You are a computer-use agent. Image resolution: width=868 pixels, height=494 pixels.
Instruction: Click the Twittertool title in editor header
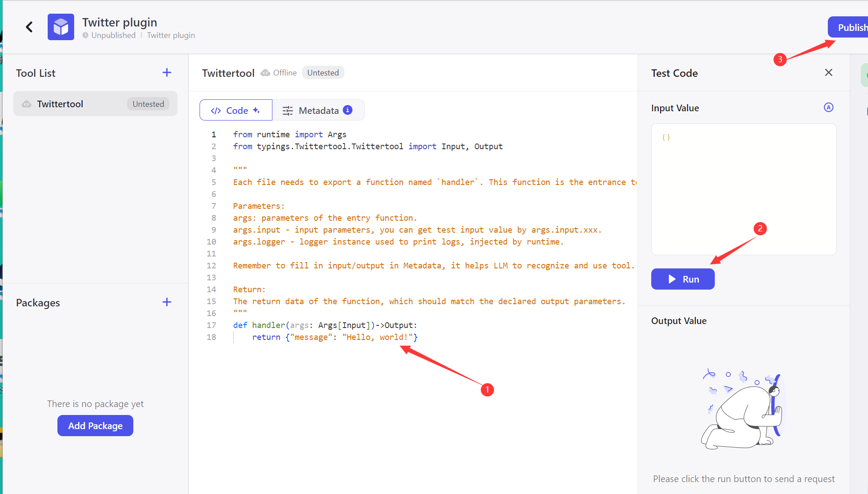coord(228,73)
